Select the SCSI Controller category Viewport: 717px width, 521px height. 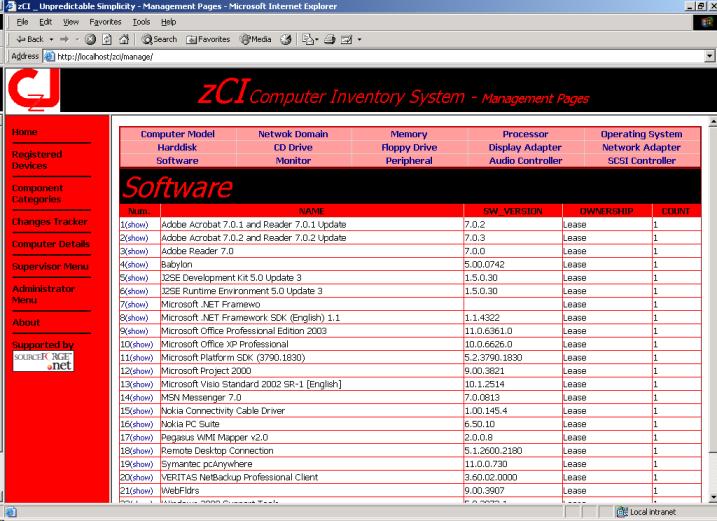[x=642, y=161]
